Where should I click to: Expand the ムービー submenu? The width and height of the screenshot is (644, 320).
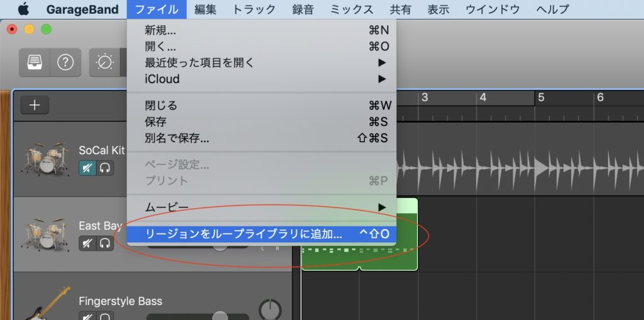point(262,207)
